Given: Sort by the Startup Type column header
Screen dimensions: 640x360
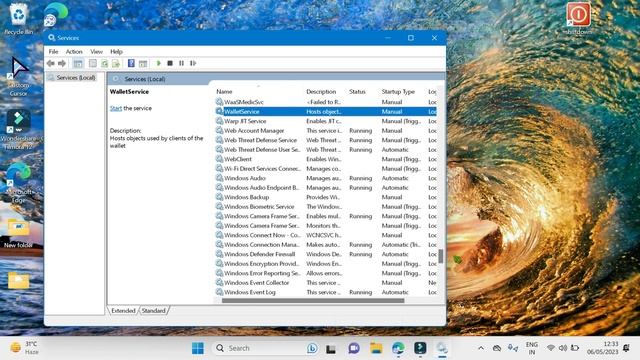Looking at the screenshot, I should click(x=398, y=92).
